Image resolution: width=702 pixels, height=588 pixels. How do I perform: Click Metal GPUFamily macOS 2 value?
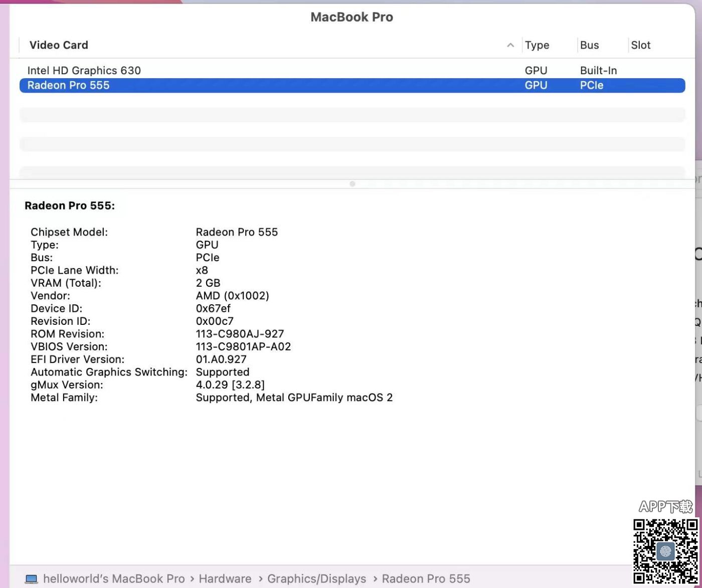(x=294, y=398)
